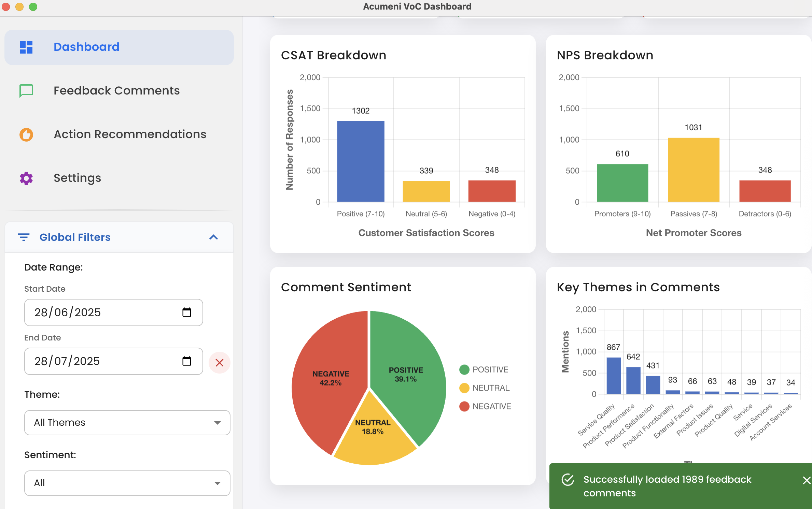
Task: Open the Start Date calendar picker icon
Action: pyautogui.click(x=187, y=312)
